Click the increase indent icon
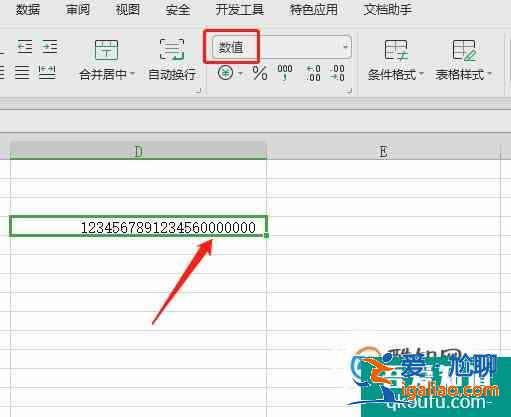The width and height of the screenshot is (511, 417). pyautogui.click(x=50, y=47)
